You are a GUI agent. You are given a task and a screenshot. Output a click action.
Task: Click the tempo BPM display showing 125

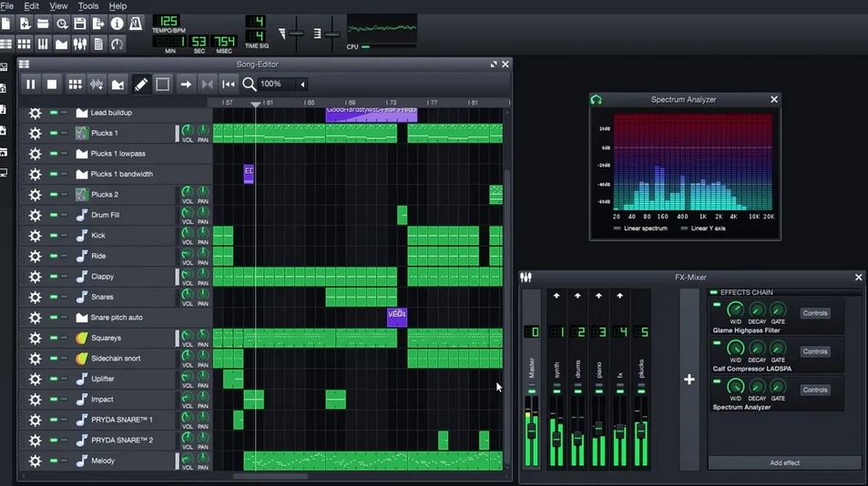168,22
